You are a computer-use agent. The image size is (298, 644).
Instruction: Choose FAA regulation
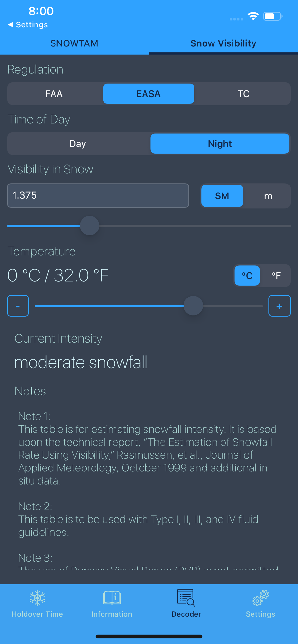(x=54, y=94)
